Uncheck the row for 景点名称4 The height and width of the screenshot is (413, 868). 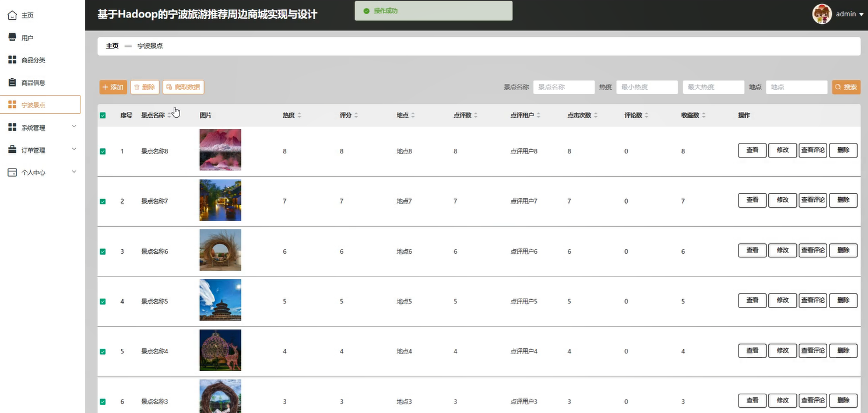coord(103,352)
